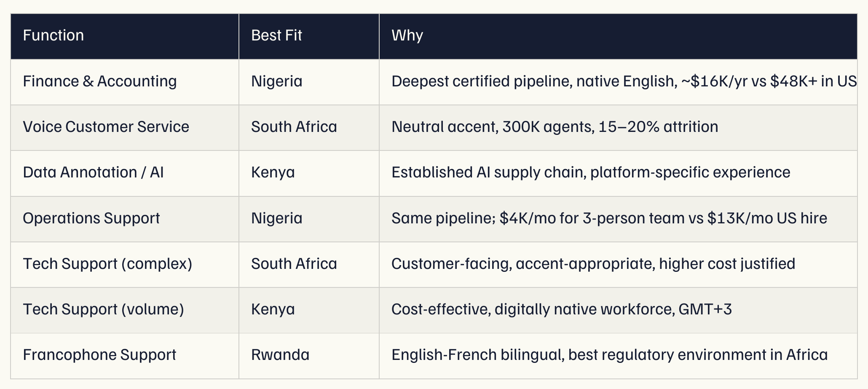Click the 'Deepest certified pipeline' explanation cell

[618, 82]
